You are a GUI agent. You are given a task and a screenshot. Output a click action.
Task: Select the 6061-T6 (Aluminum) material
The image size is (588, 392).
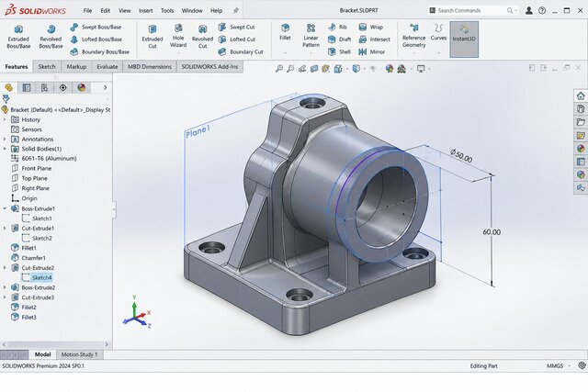click(x=44, y=159)
